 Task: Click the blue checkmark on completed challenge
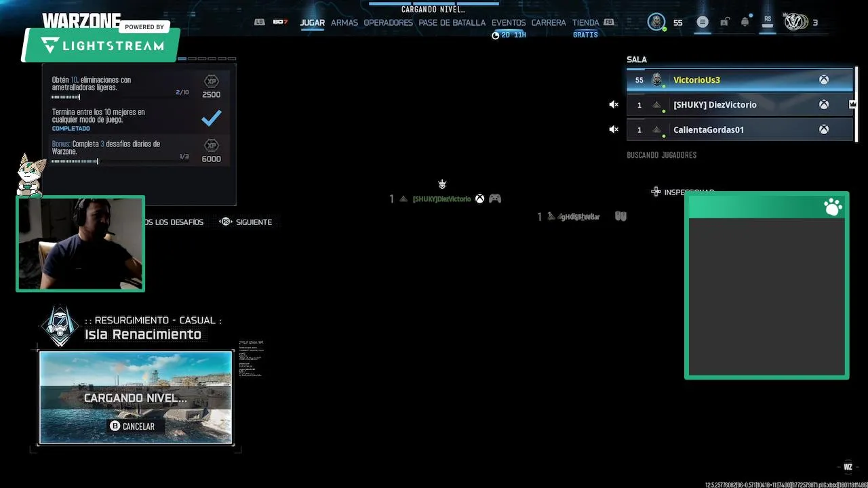pos(212,118)
